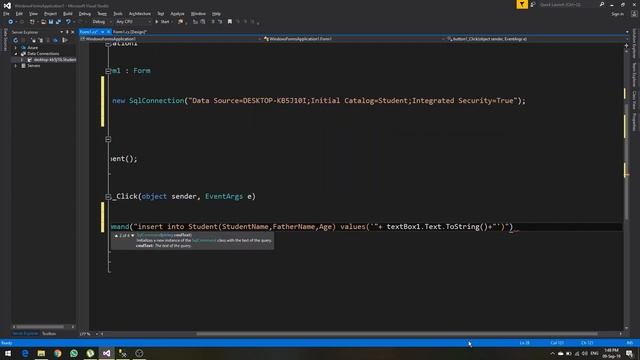Expand the Azure node in Server Explorer
The height and width of the screenshot is (360, 640).
16,48
